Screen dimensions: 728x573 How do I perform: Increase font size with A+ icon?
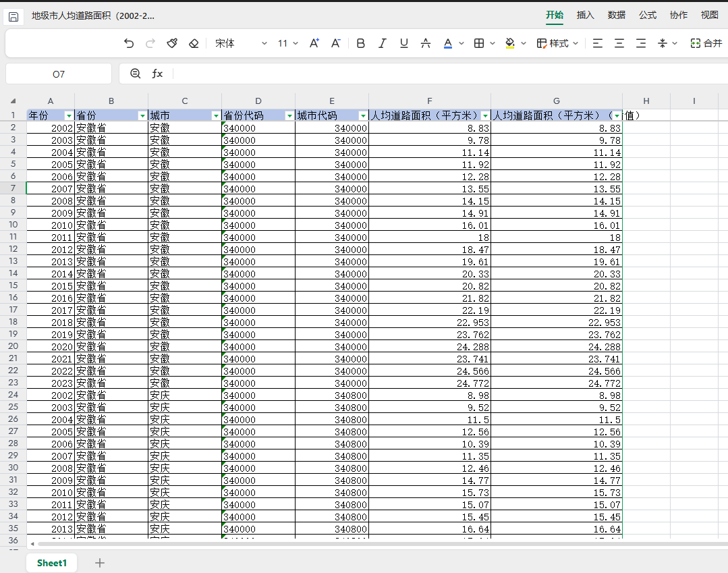(314, 43)
